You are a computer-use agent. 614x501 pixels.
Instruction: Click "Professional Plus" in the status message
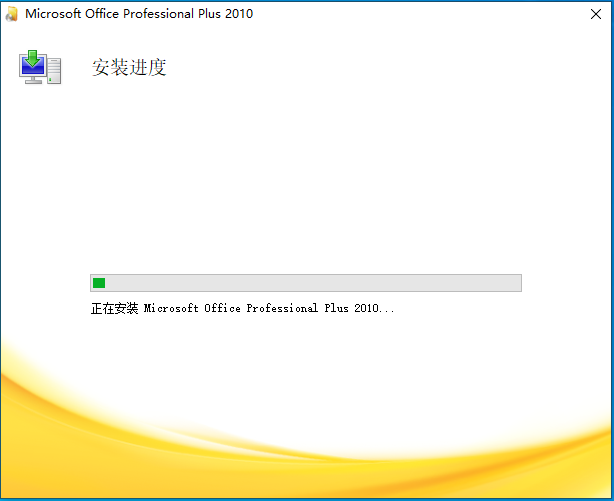click(297, 308)
